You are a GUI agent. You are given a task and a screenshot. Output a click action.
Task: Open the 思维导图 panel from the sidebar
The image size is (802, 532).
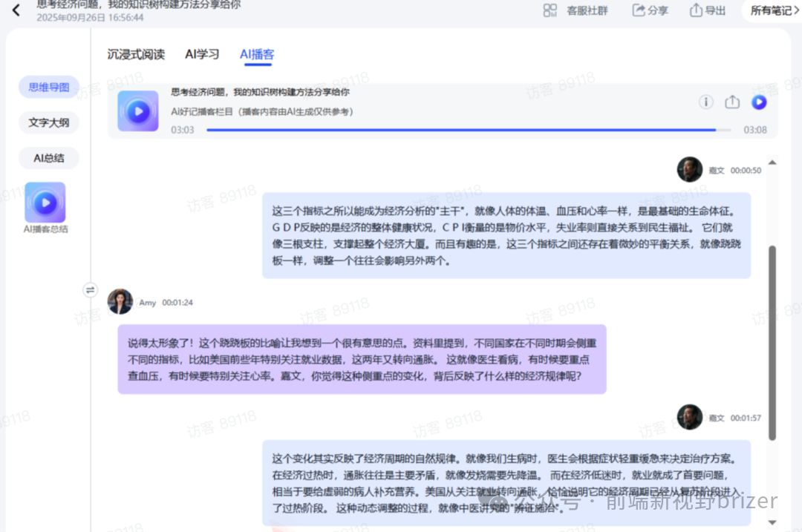coord(48,87)
